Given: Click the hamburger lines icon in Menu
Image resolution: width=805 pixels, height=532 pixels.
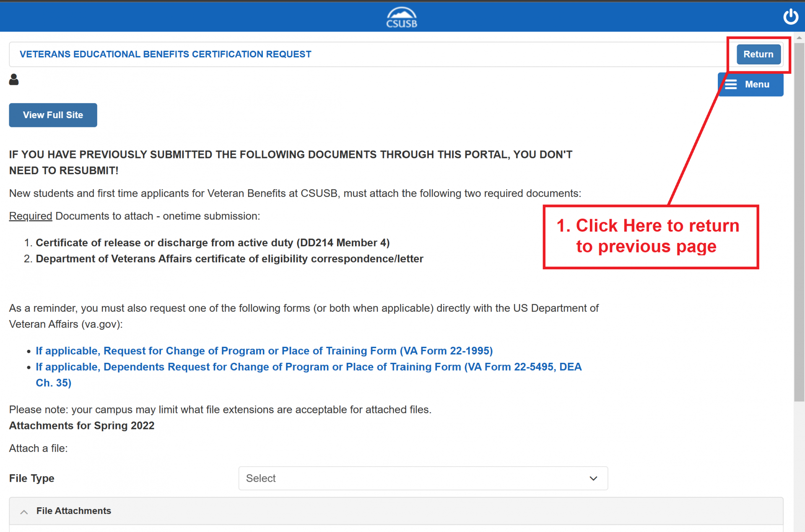Looking at the screenshot, I should coord(731,85).
